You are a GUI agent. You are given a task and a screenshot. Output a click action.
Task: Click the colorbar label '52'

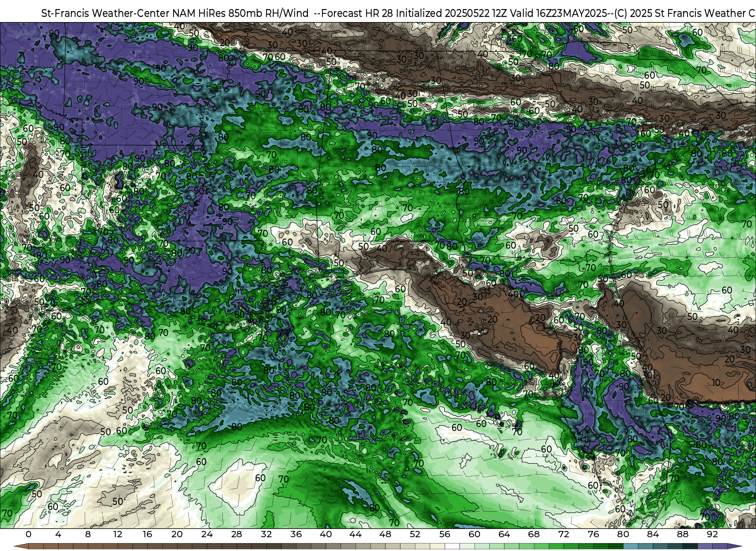pos(415,534)
